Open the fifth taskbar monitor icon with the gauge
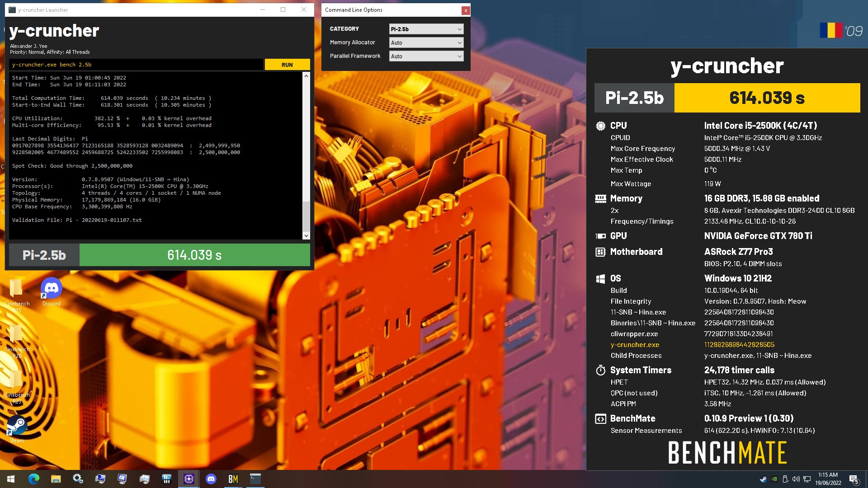Image resolution: width=868 pixels, height=488 pixels. coord(122,479)
